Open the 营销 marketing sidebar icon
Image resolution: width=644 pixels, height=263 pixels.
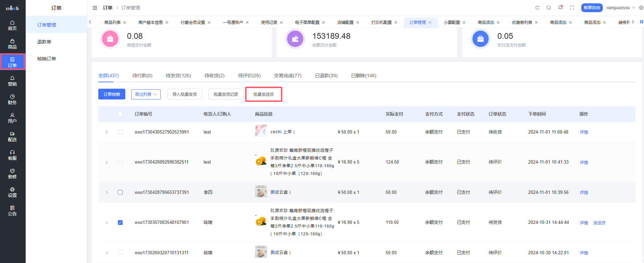tap(12, 81)
